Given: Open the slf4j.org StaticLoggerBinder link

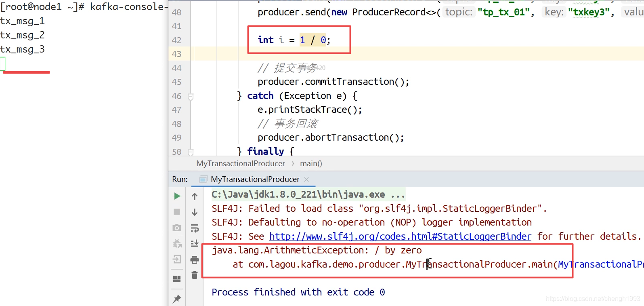Looking at the screenshot, I should click(400, 236).
